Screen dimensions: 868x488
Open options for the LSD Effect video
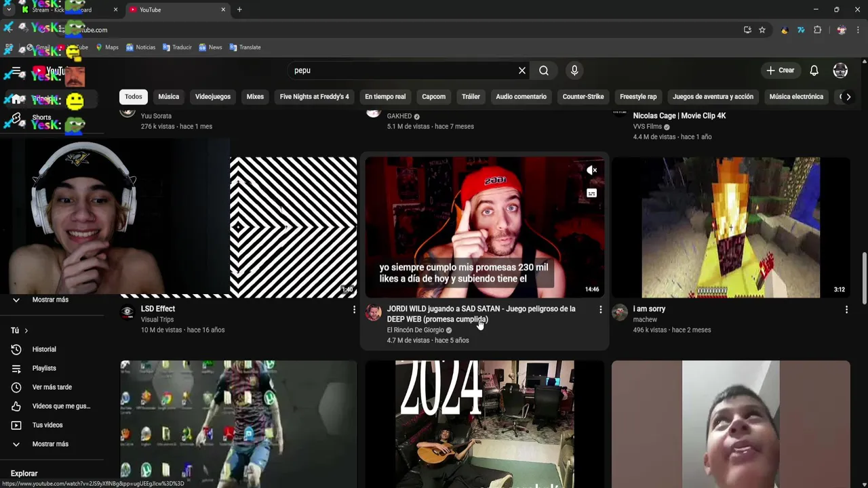(x=354, y=310)
